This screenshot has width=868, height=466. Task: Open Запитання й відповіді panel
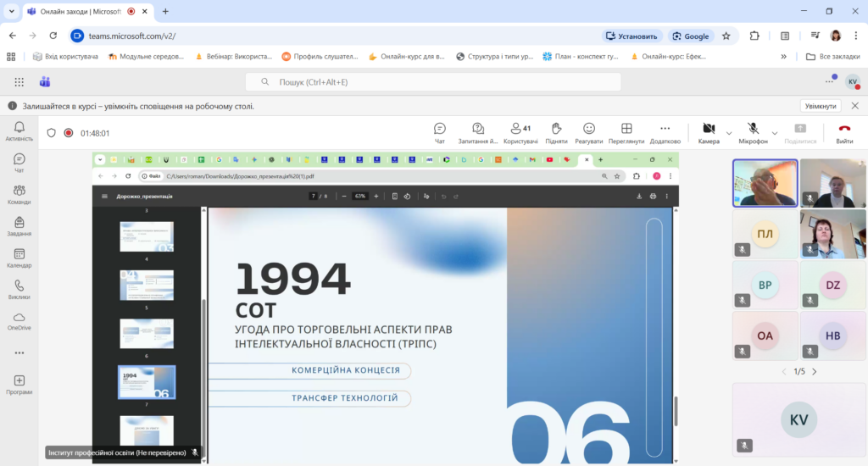pyautogui.click(x=478, y=132)
